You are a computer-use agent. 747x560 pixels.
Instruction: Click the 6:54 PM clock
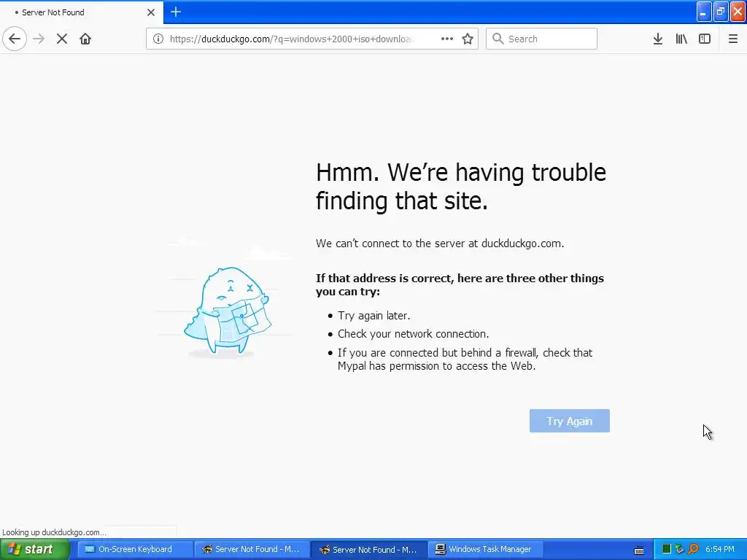tap(719, 549)
